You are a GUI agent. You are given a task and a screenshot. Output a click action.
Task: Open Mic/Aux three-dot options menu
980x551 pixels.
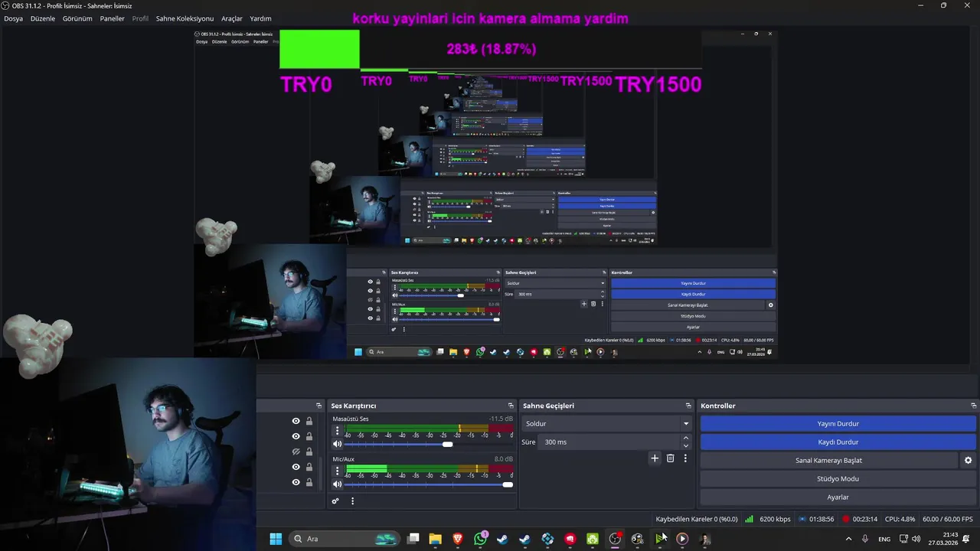[x=338, y=469]
